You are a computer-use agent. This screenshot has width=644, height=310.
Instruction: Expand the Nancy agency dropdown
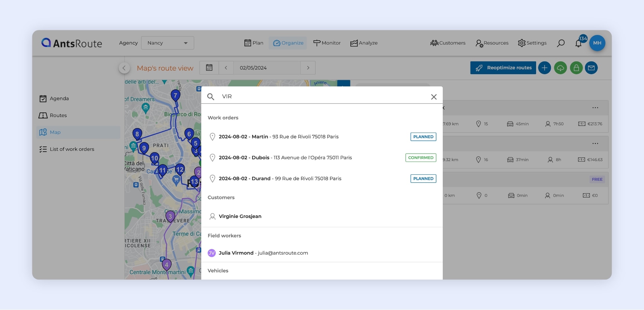pyautogui.click(x=168, y=43)
